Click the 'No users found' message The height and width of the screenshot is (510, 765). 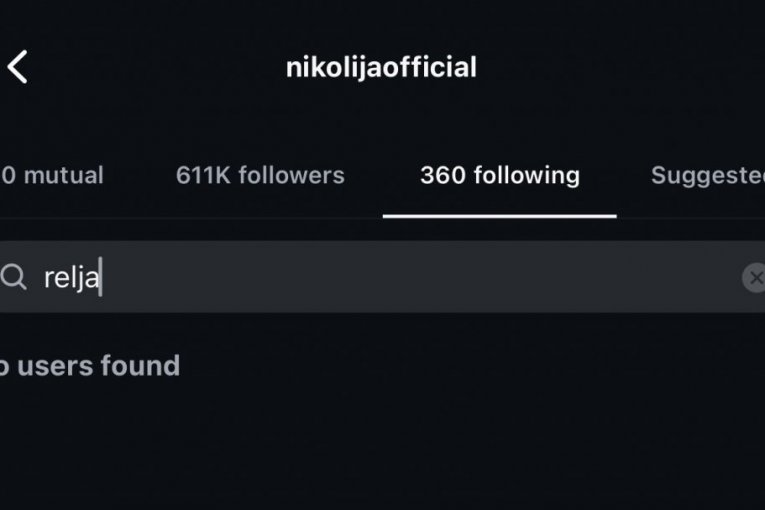[90, 366]
